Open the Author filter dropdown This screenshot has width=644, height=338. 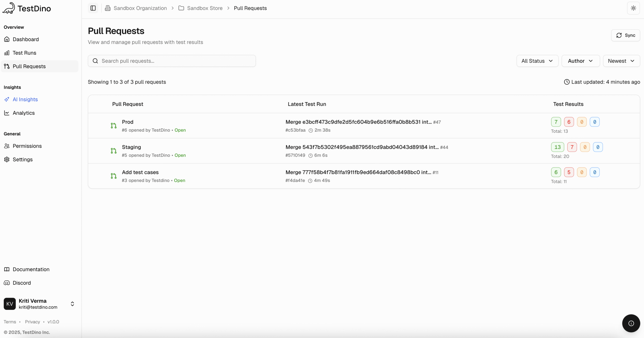click(581, 61)
